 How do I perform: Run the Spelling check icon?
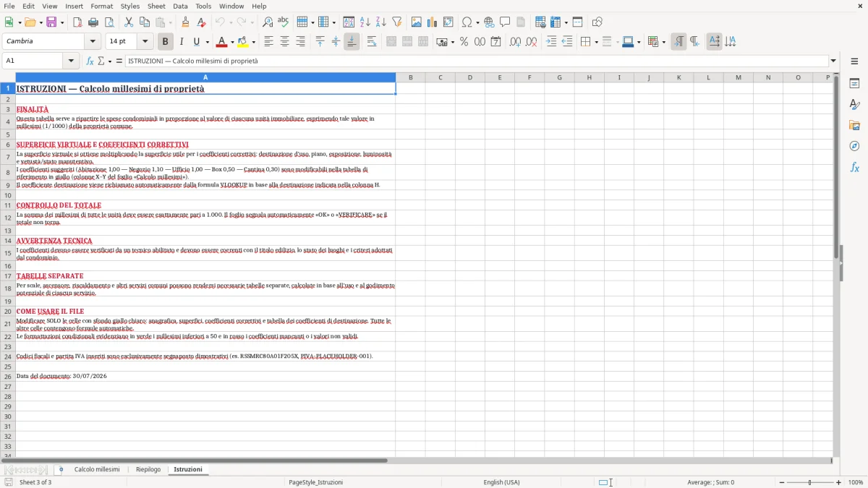pos(283,22)
